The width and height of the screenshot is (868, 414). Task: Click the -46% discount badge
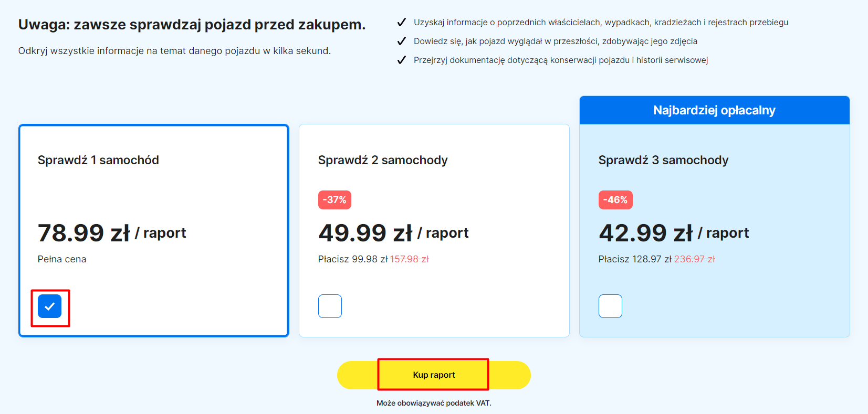coord(615,200)
